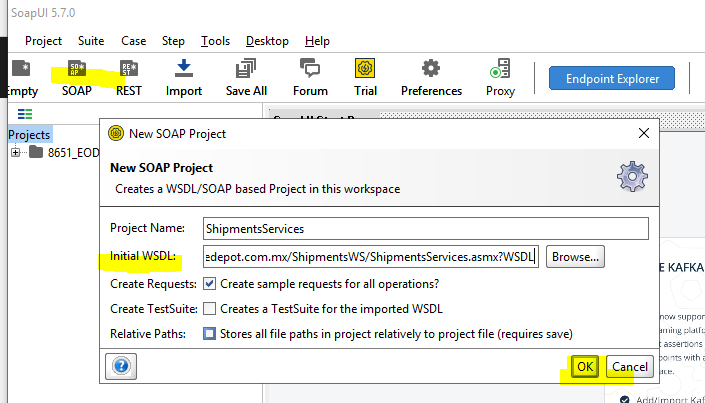Select the Projects root tree item
The height and width of the screenshot is (403, 705).
point(29,134)
